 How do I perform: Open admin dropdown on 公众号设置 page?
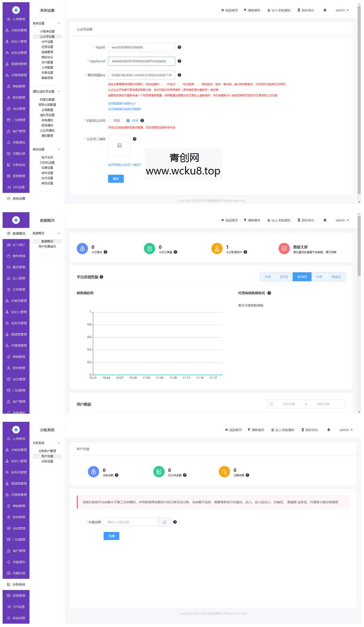pos(342,10)
